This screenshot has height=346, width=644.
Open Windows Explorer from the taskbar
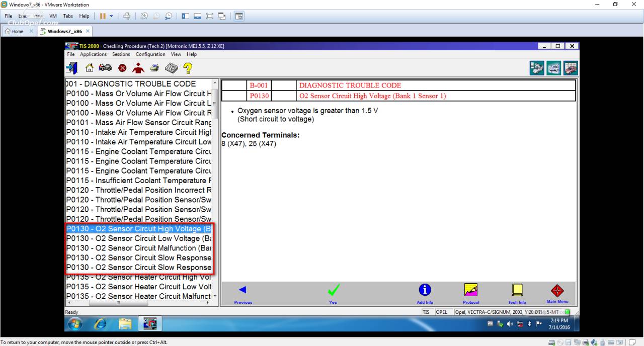click(125, 324)
